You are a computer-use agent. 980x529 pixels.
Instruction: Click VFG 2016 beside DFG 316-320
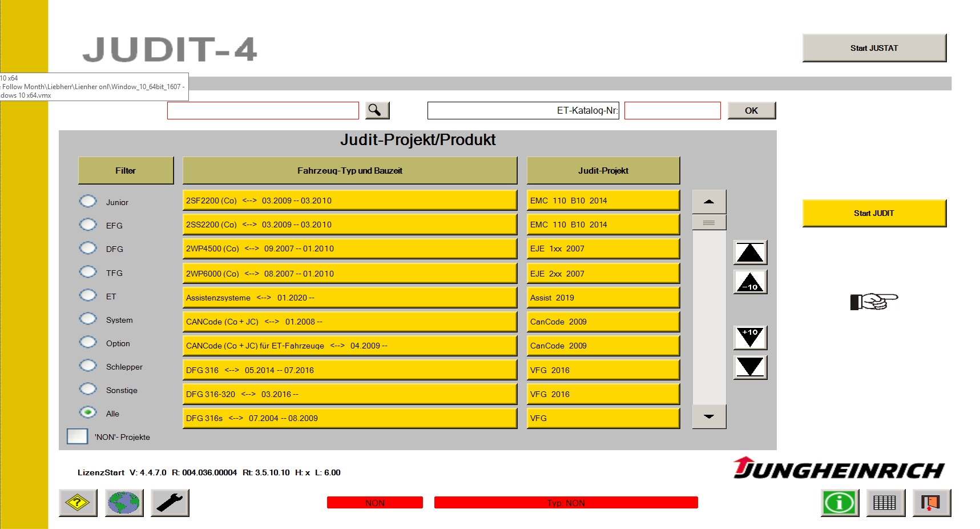603,394
